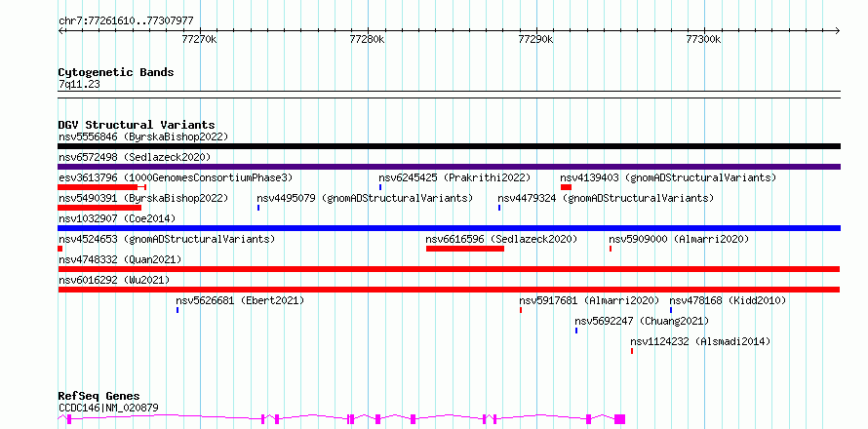Click the 77290k ruler tick label
The width and height of the screenshot is (868, 429).
(535, 39)
